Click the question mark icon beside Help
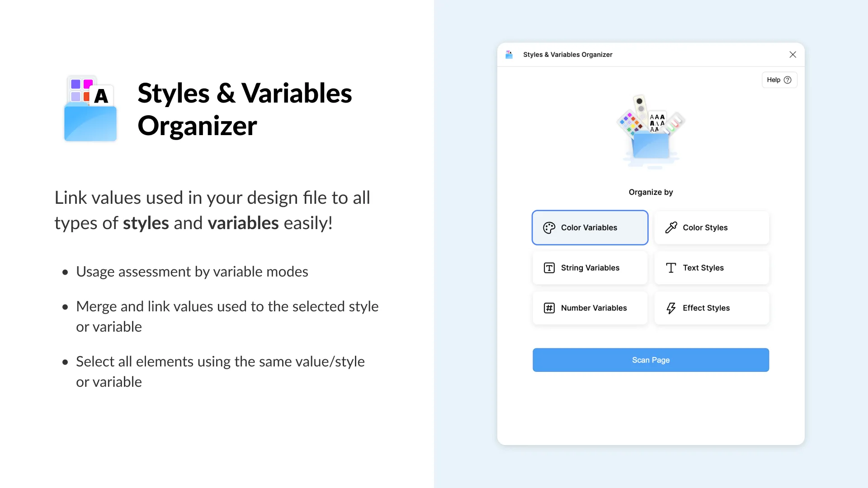 788,80
